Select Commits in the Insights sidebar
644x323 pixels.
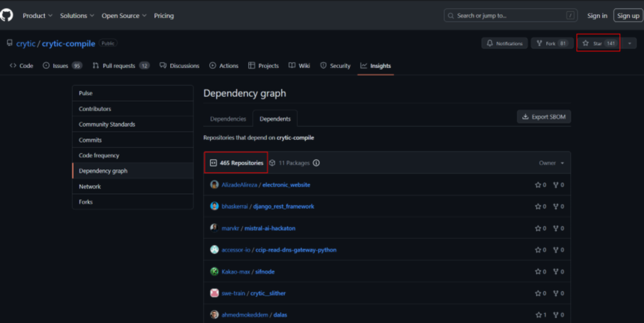133,140
